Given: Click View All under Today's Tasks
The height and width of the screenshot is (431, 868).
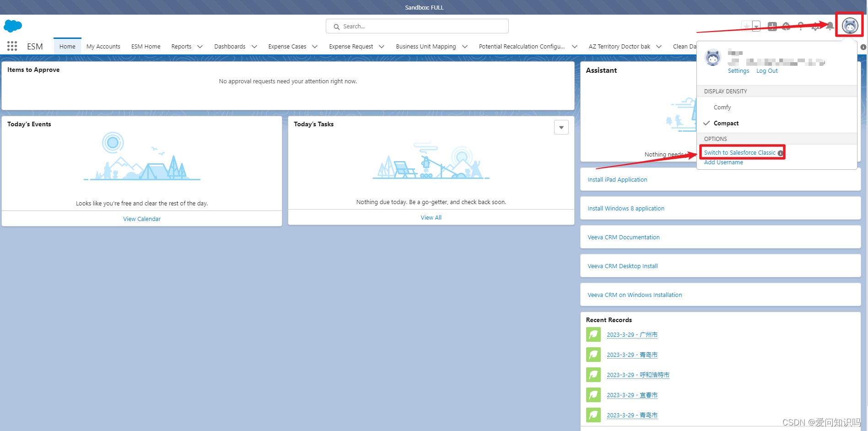Looking at the screenshot, I should click(431, 218).
